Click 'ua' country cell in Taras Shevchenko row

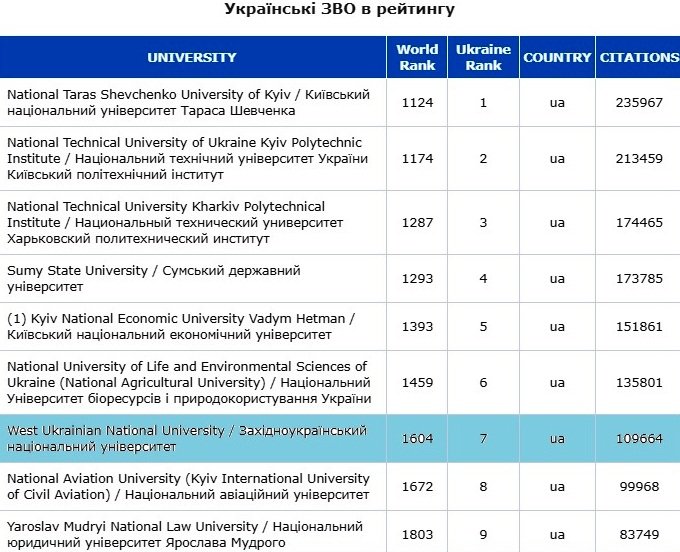click(x=557, y=103)
